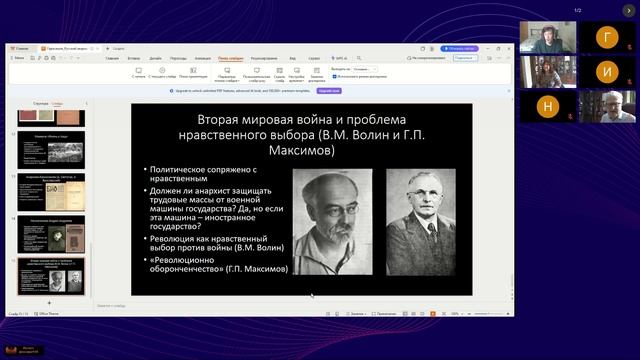This screenshot has width=640, height=360.
Task: Select the Слайды tab in the thumbnail panel
Action: coord(57,104)
